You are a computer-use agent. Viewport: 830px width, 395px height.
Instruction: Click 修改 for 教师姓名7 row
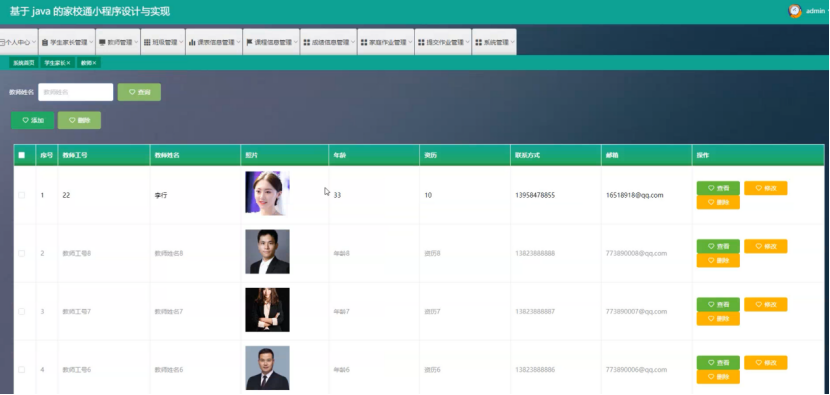coord(766,304)
